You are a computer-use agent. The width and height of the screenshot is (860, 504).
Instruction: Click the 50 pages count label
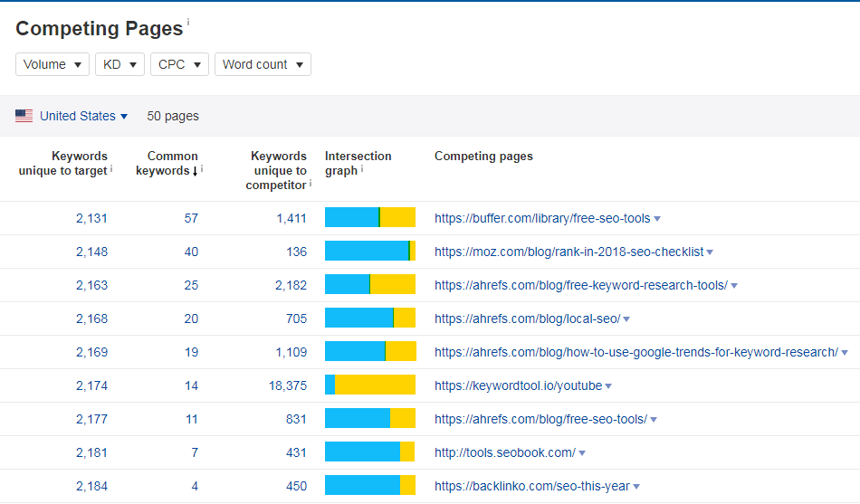tap(173, 116)
